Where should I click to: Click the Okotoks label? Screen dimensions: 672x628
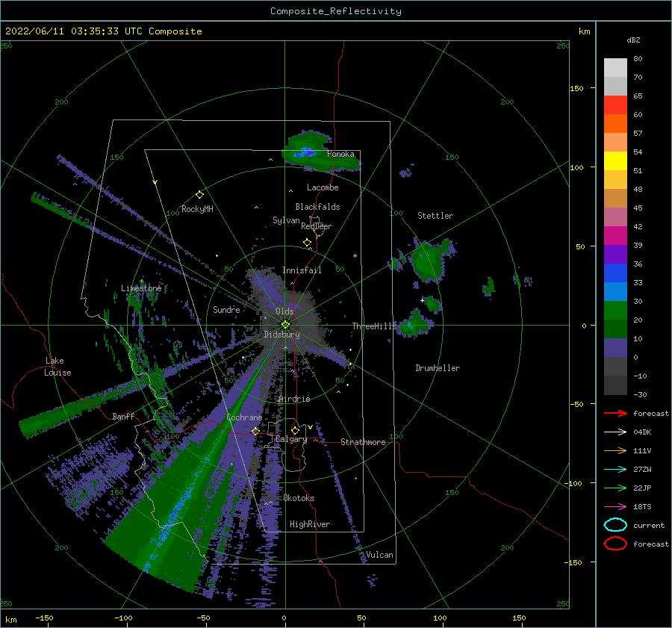coord(299,498)
